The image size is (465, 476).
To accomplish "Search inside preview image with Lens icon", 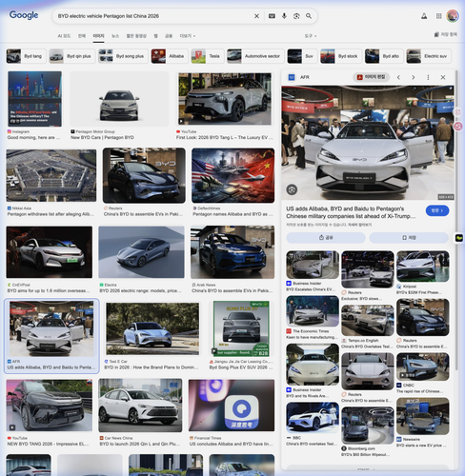I will pos(292,189).
